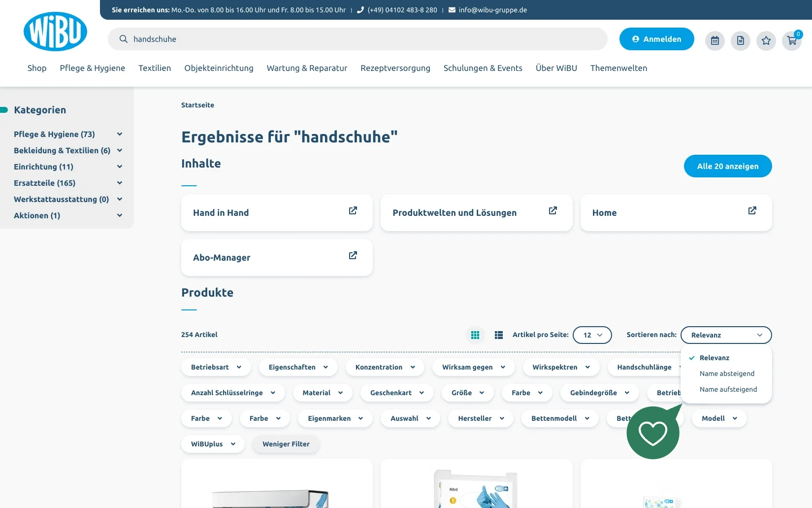The image size is (812, 508).
Task: Click the phone number (+49) 04102 483-8 280
Action: (x=402, y=10)
